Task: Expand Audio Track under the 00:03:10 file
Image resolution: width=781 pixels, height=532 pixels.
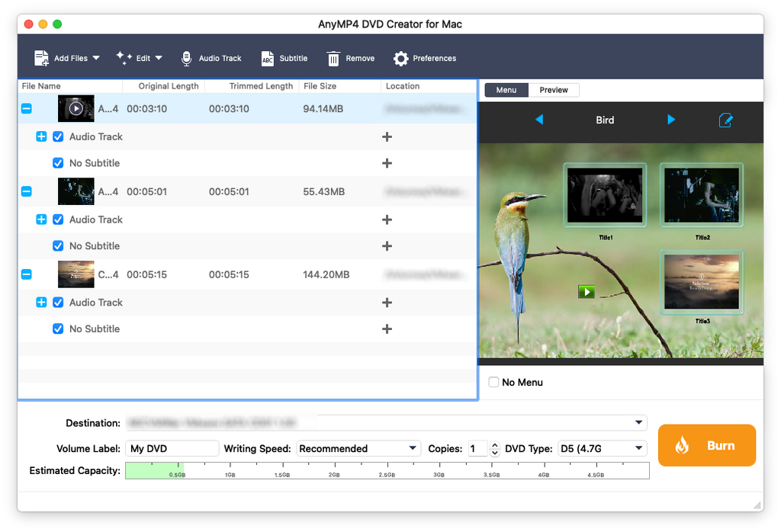Action: pyautogui.click(x=41, y=137)
